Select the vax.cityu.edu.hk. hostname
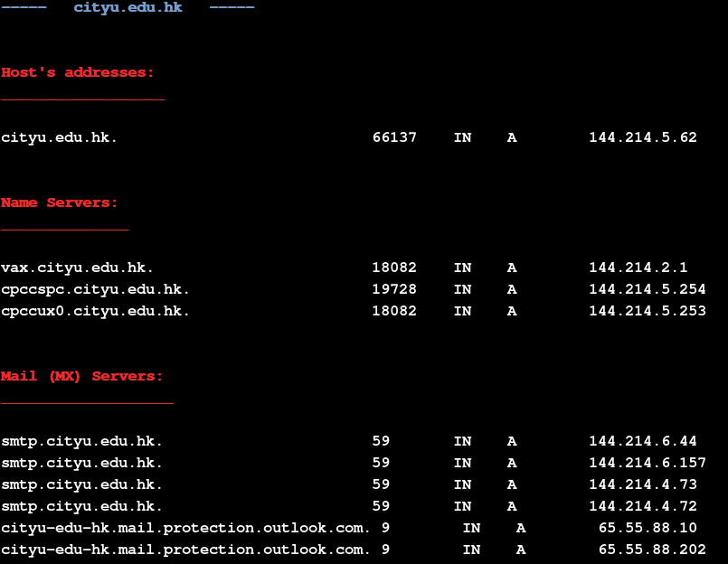Image resolution: width=728 pixels, height=564 pixels. coord(78,268)
